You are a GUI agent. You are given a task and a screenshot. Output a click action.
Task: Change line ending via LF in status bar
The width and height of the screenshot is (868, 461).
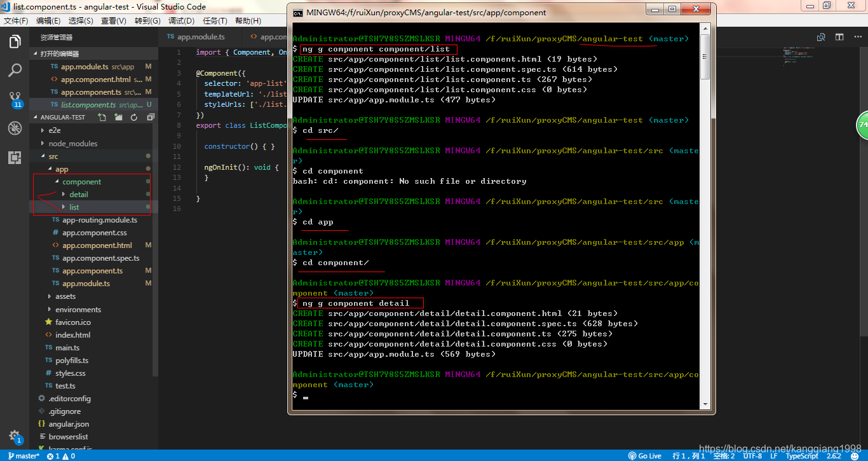coord(774,456)
